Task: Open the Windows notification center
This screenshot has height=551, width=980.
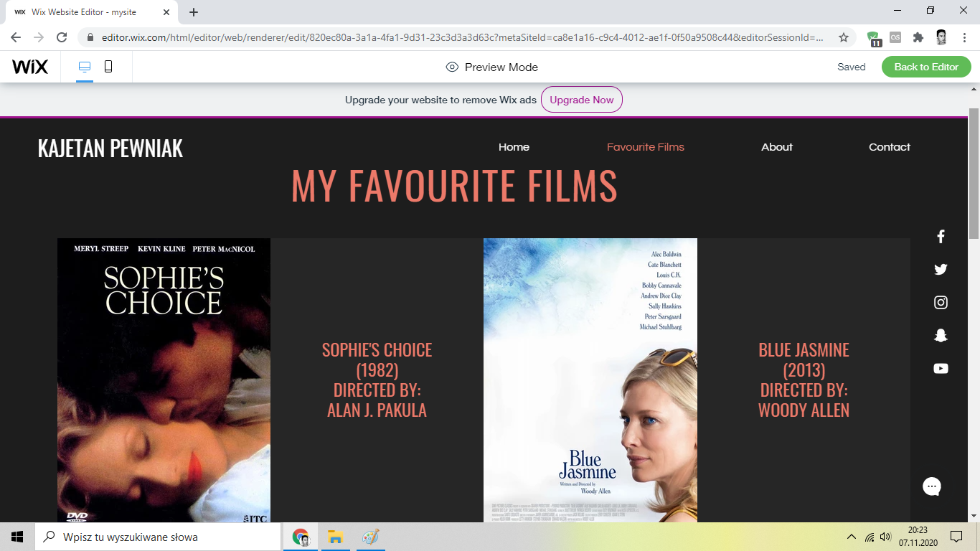Action: click(x=956, y=537)
